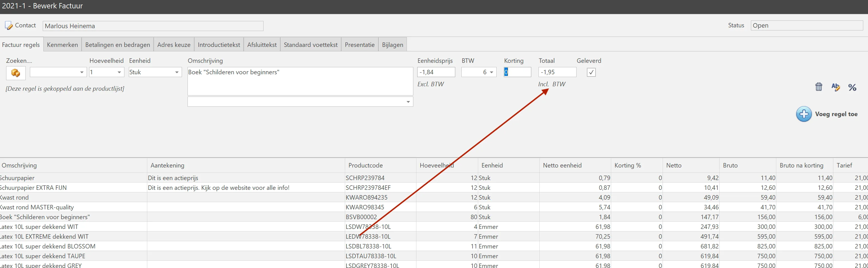This screenshot has height=268, width=868.
Task: Select the Schuurpapier EXTRA FIJN row
Action: [x=434, y=188]
